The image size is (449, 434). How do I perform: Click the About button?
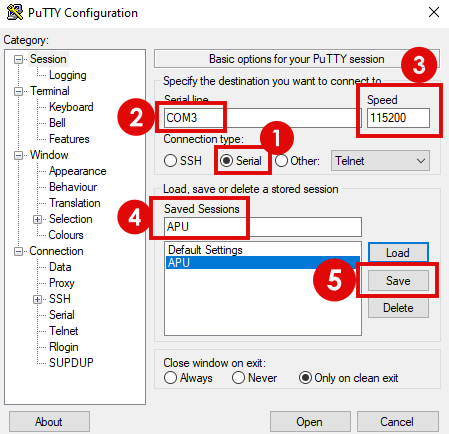point(49,422)
